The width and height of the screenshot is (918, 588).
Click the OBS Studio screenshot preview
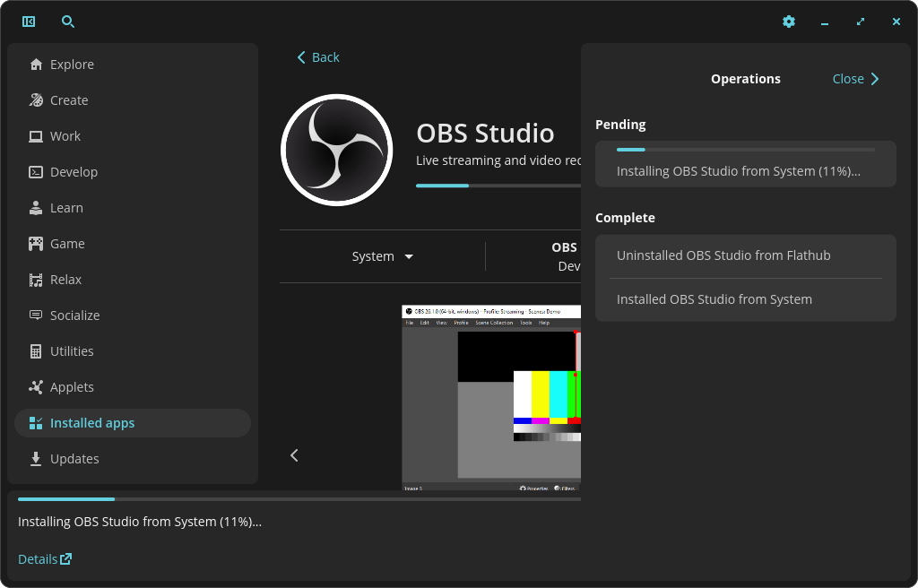[x=491, y=398]
